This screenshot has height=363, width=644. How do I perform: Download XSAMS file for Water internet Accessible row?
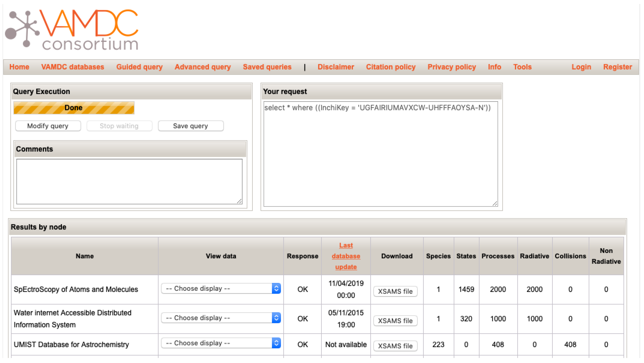[x=395, y=321]
